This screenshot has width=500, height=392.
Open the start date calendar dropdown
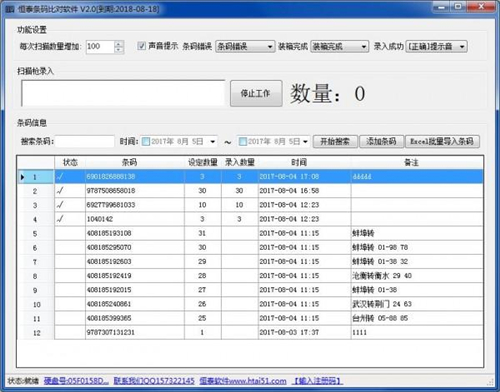coord(213,142)
